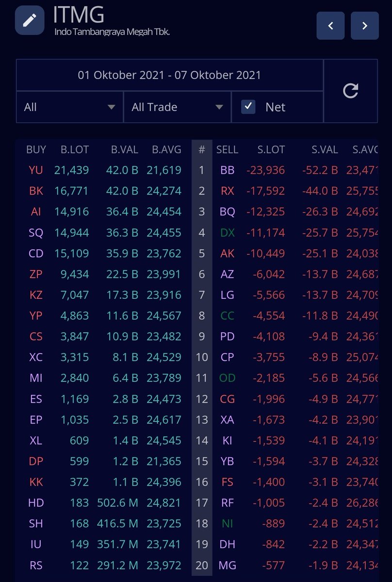This screenshot has height=582, width=392.
Task: Select seller broker RF
Action: tap(227, 503)
